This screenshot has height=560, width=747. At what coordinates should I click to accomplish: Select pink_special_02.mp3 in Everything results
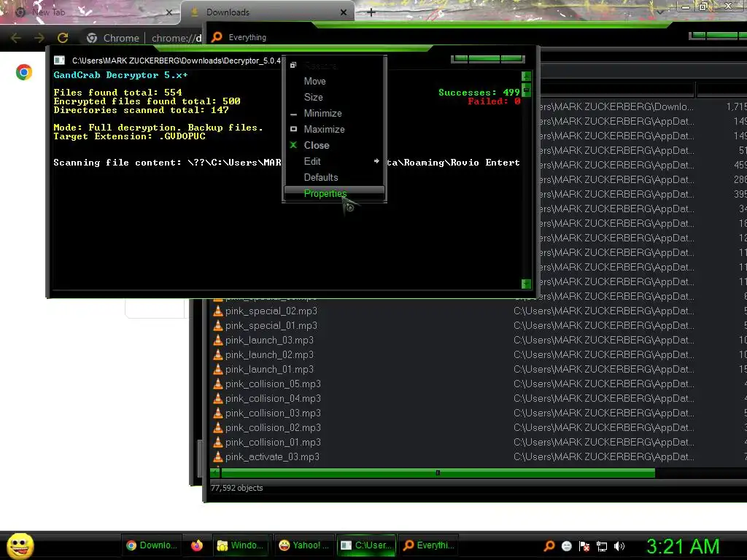271,311
